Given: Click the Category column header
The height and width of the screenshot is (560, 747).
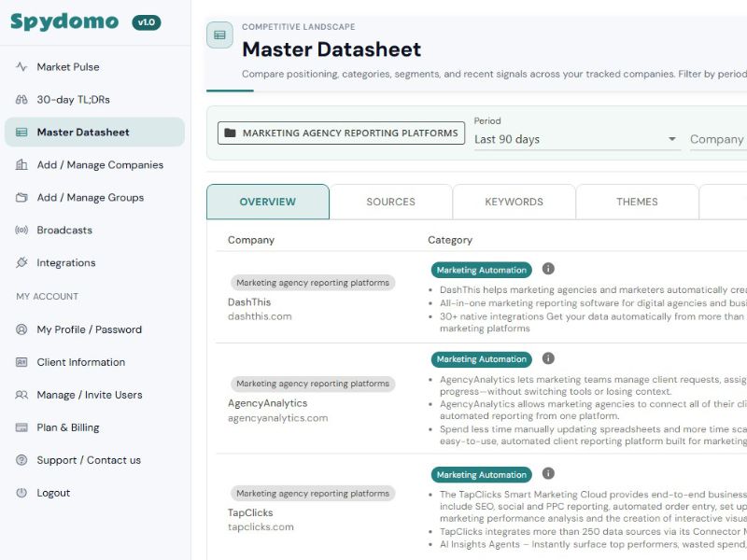Looking at the screenshot, I should [x=450, y=240].
